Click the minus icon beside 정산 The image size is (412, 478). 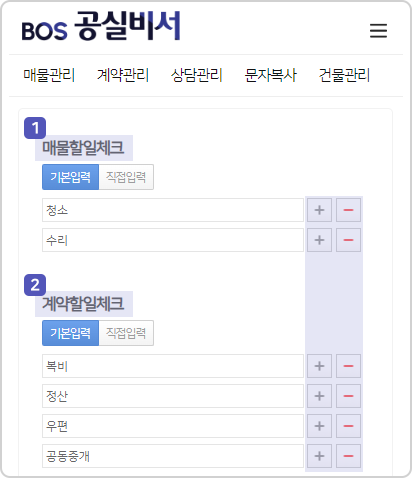click(348, 396)
